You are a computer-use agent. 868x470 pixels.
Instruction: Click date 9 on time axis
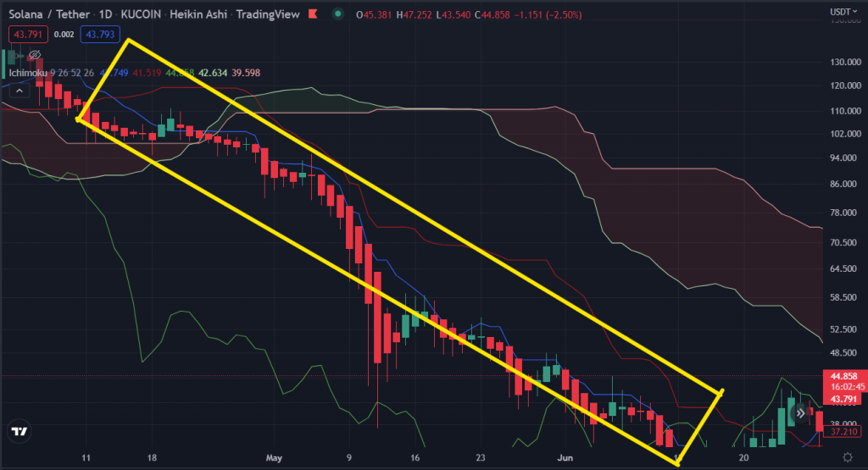[348, 458]
